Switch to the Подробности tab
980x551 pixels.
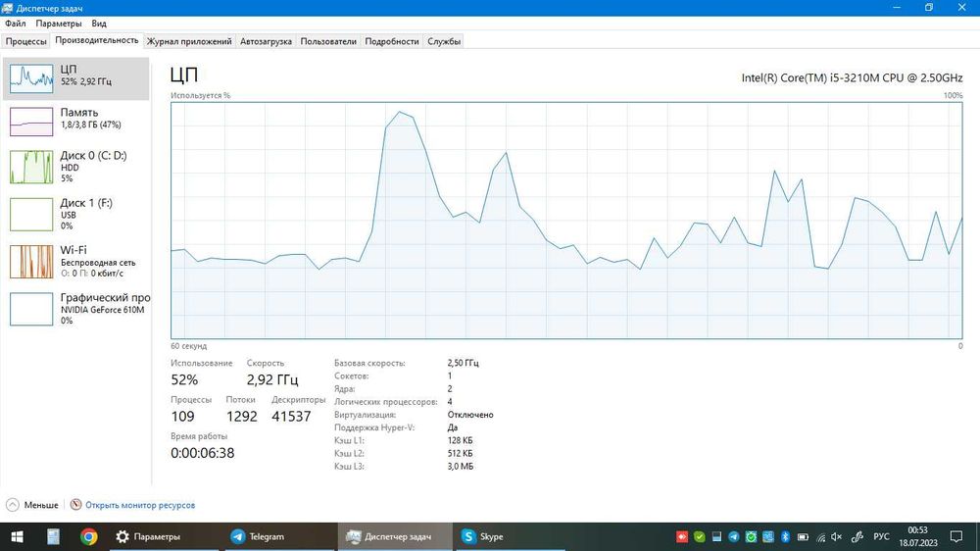coord(392,41)
